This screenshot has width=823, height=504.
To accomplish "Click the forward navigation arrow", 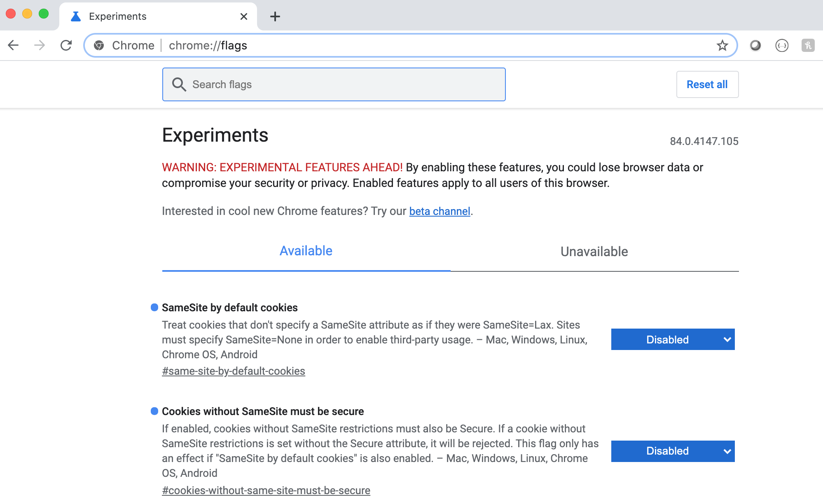I will click(x=40, y=45).
